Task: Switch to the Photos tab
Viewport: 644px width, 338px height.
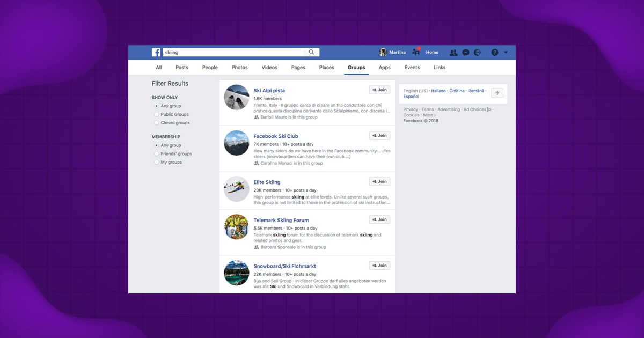Action: pos(240,68)
